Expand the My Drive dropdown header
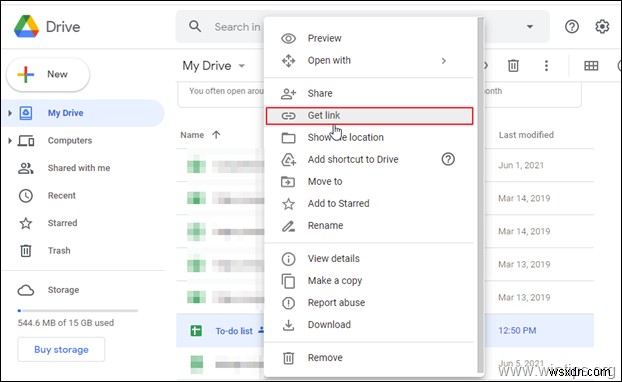The image size is (622, 382). point(214,65)
